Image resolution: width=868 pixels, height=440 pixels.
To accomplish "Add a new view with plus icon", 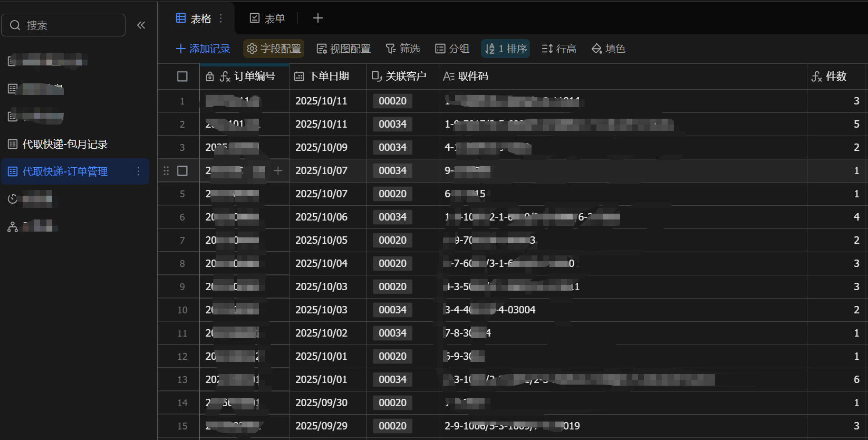I will [x=317, y=18].
